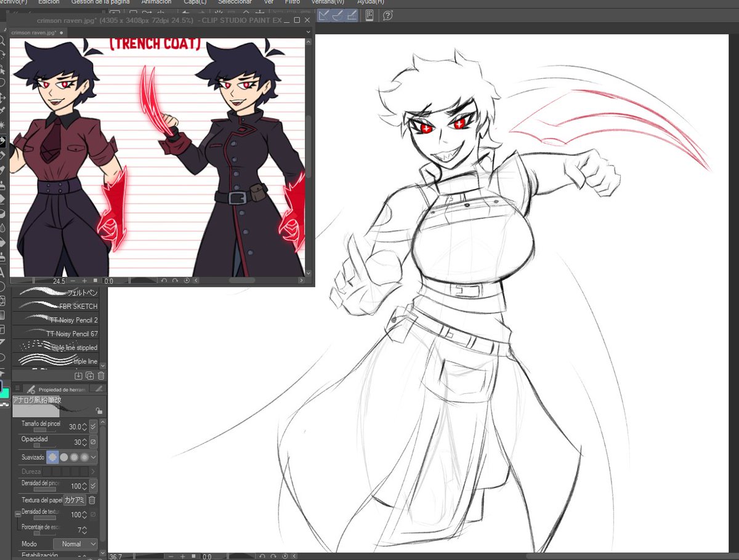Expand the crimson raven tab list chevron

click(x=309, y=32)
